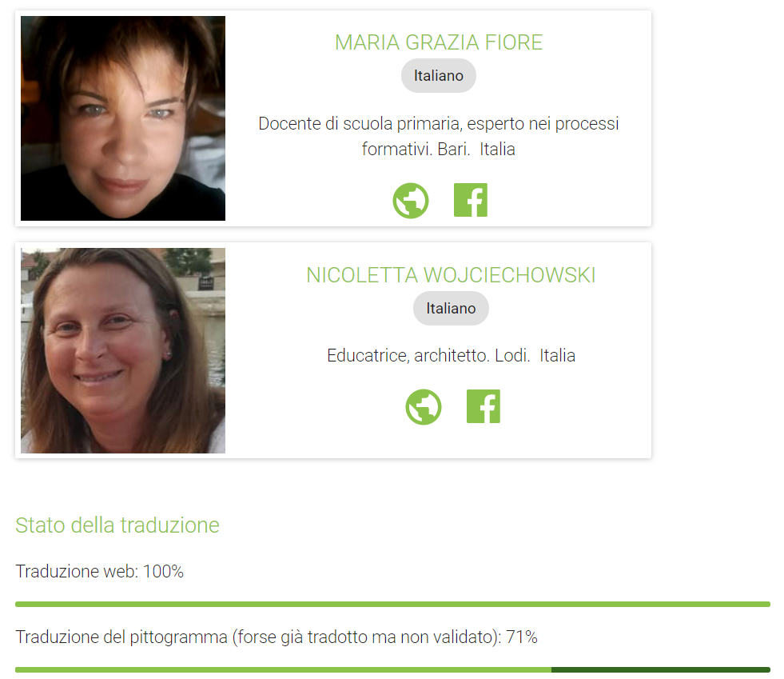Screen dimensions: 784x679
Task: Open Maria Grazia Fiore's website globe icon
Action: pyautogui.click(x=411, y=201)
